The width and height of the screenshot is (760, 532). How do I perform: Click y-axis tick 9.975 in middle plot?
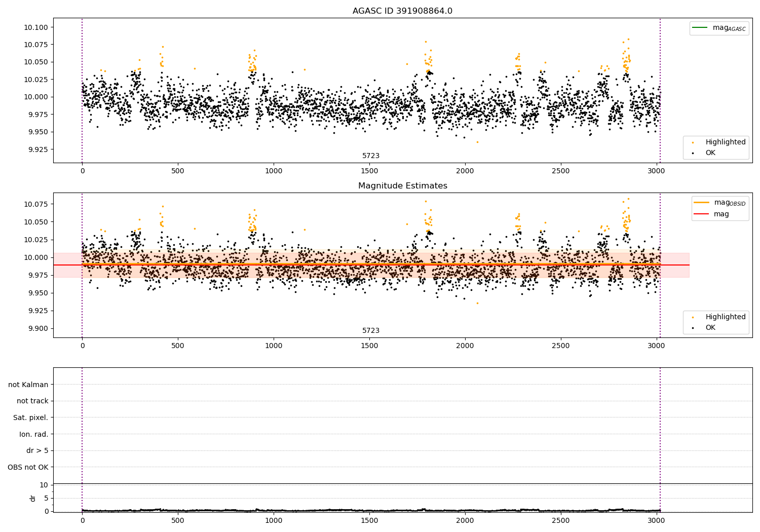[38, 275]
